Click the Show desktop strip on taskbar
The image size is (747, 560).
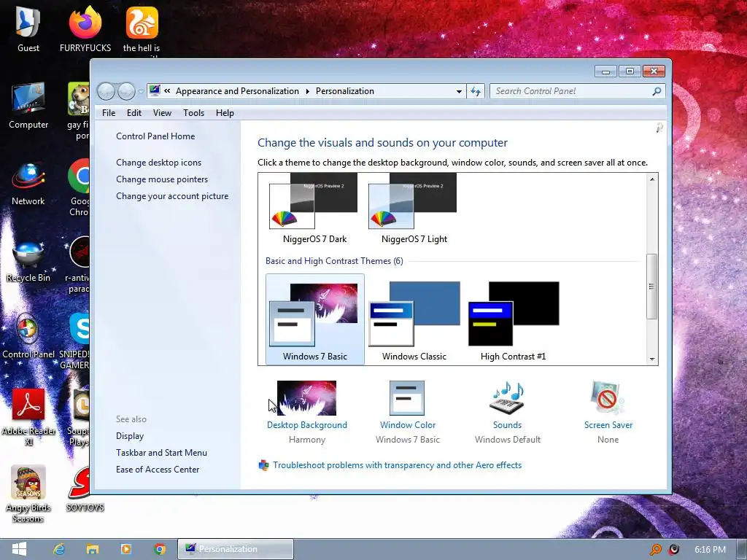(x=742, y=549)
